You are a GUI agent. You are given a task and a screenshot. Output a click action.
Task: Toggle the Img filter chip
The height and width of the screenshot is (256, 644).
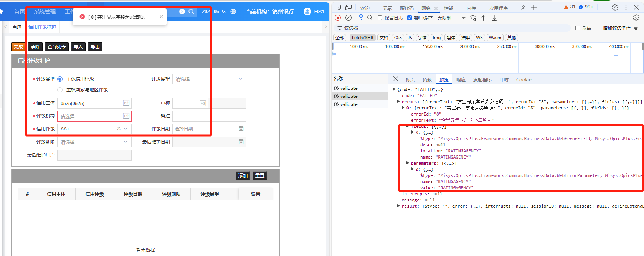coord(437,38)
